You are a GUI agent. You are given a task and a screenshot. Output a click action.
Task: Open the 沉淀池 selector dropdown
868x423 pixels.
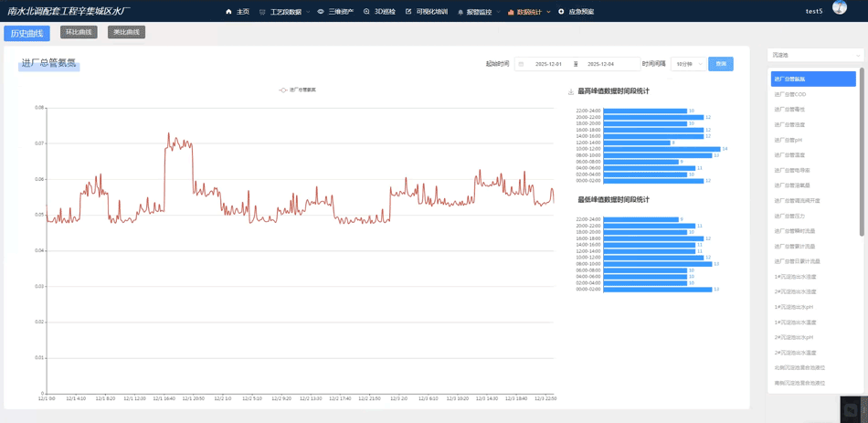815,56
